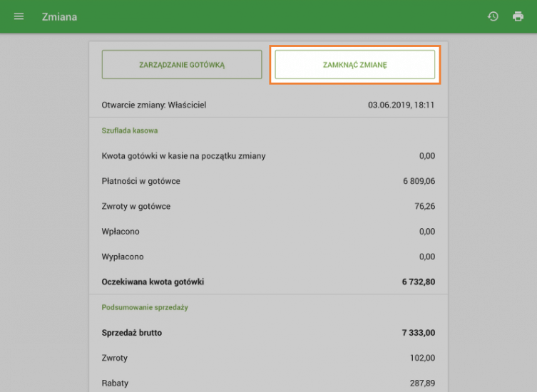The height and width of the screenshot is (392, 537).
Task: Select the Otwarcie zmiany: Właściciel row
Action: [154, 105]
